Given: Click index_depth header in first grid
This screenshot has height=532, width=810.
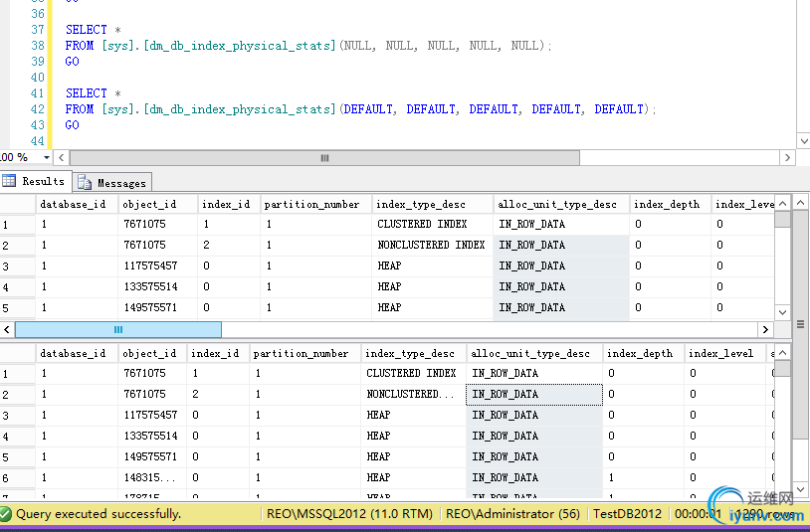Looking at the screenshot, I should click(x=670, y=204).
